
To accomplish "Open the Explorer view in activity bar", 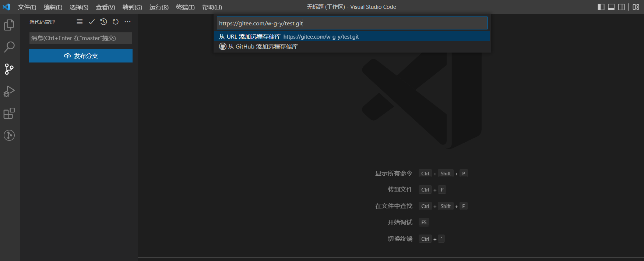I will point(9,25).
